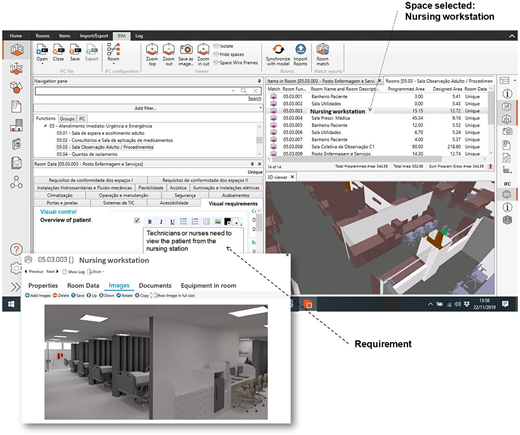Toggle underline in requirement editor
The image size is (520, 435).
(172, 222)
